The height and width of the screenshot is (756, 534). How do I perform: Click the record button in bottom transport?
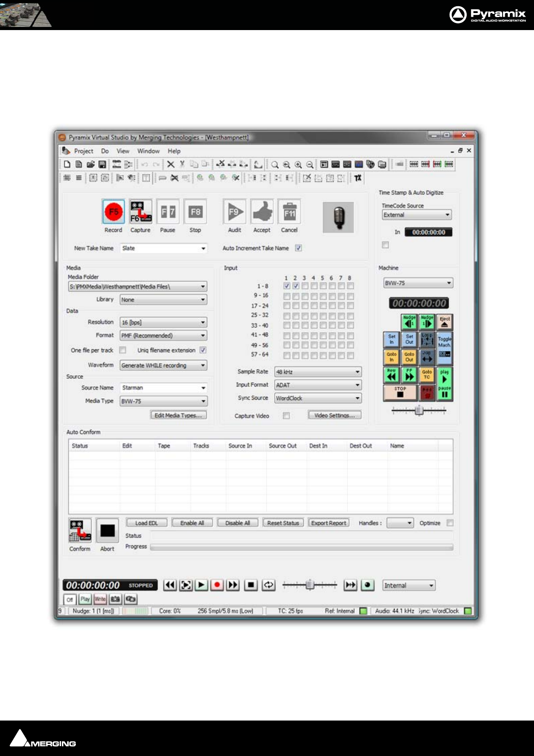click(x=217, y=585)
